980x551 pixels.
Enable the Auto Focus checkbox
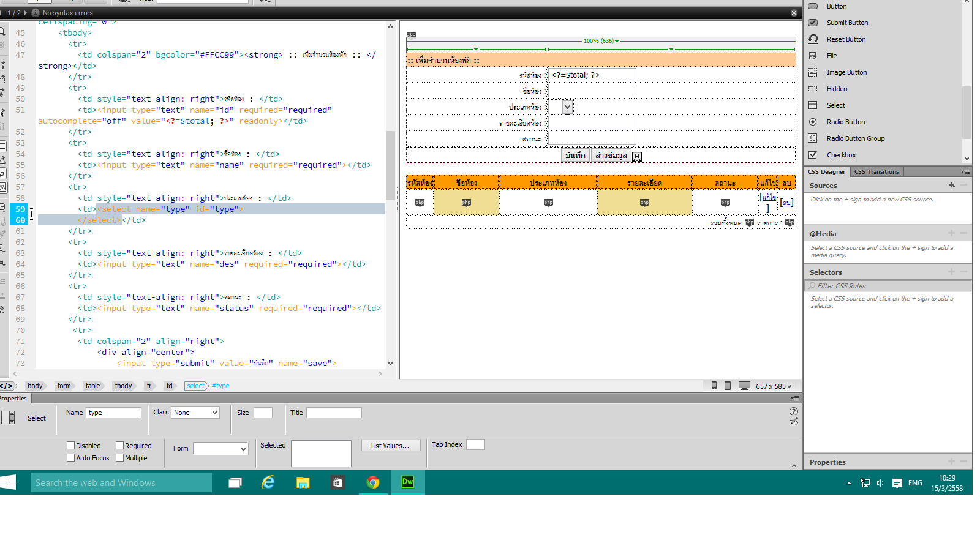pyautogui.click(x=70, y=458)
